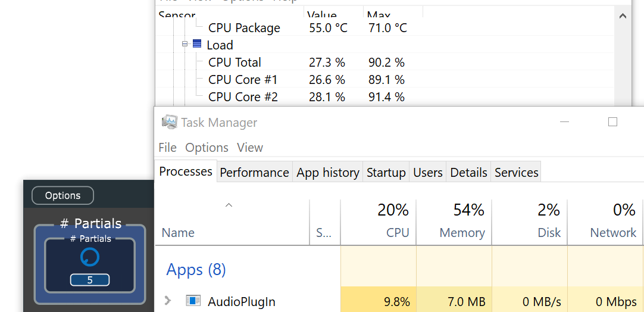Collapse the process list column headers arrow
Screen dimensions: 644x312
point(229,206)
